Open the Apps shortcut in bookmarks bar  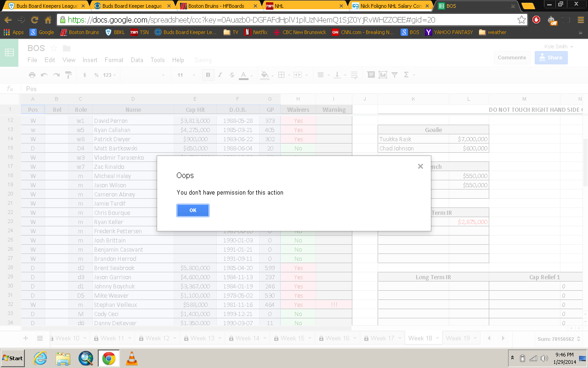point(13,32)
